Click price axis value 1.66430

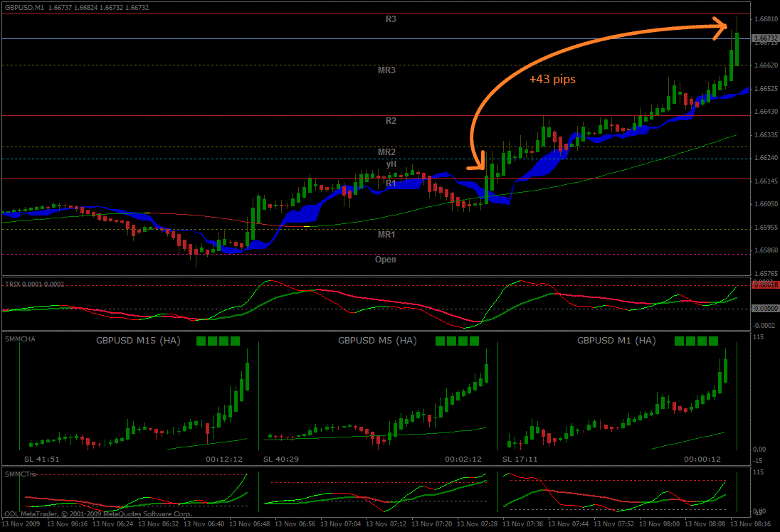click(766, 112)
